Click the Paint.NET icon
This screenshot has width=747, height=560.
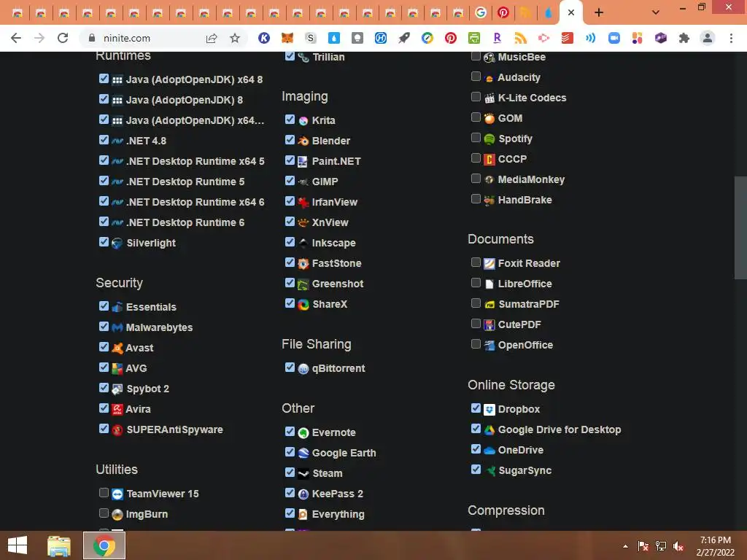pyautogui.click(x=303, y=161)
